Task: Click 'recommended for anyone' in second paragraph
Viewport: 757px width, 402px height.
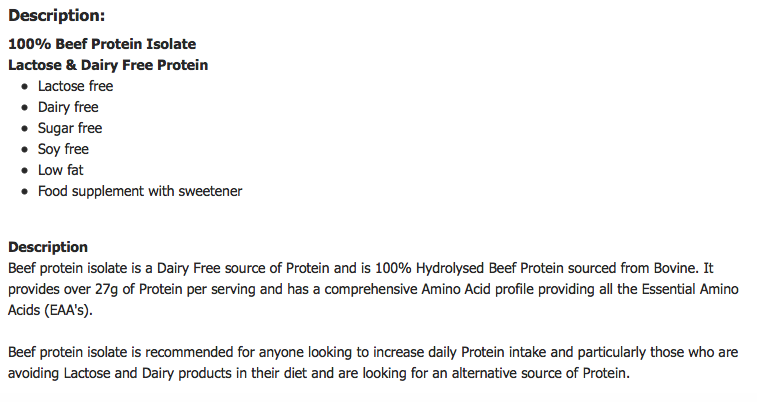Action: (200, 352)
